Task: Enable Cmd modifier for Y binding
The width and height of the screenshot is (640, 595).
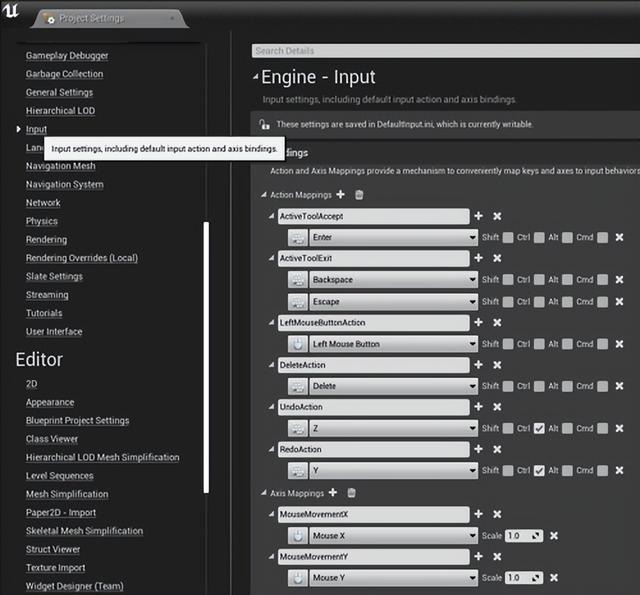Action: [x=602, y=471]
